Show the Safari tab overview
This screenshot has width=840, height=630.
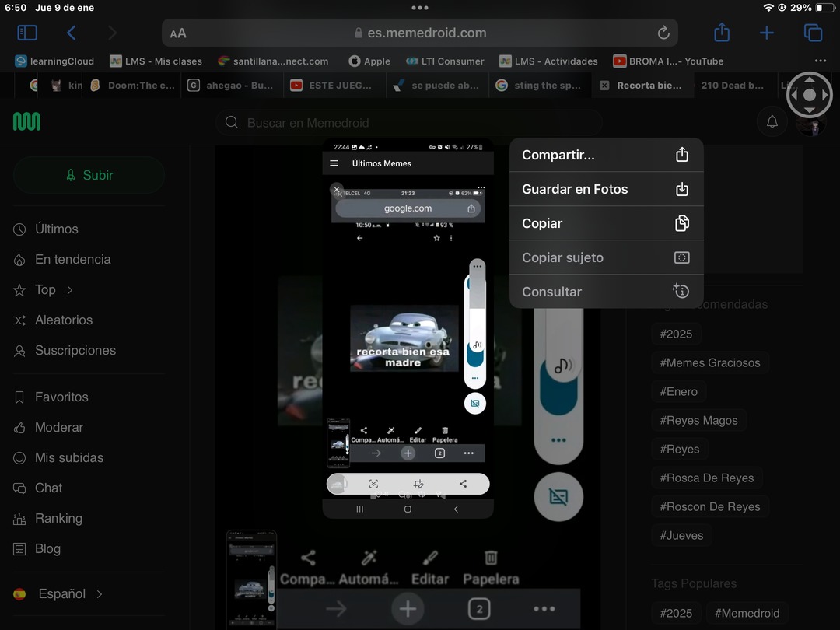[813, 33]
